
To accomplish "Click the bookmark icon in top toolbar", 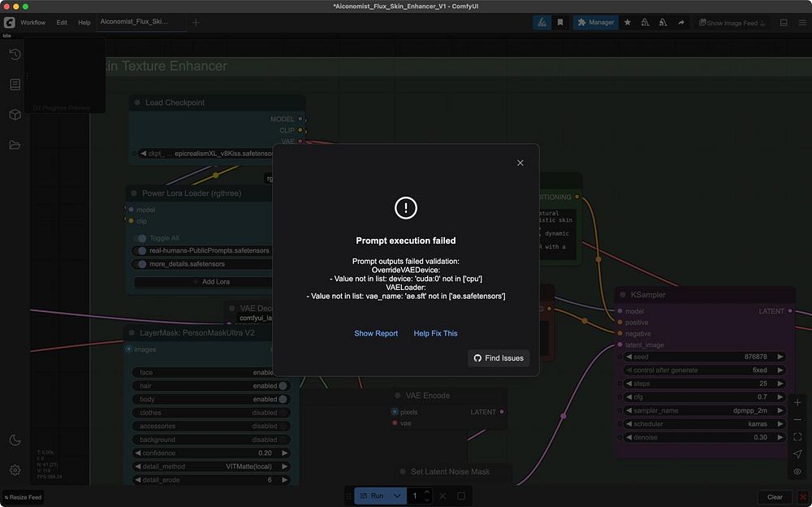I will pyautogui.click(x=559, y=22).
